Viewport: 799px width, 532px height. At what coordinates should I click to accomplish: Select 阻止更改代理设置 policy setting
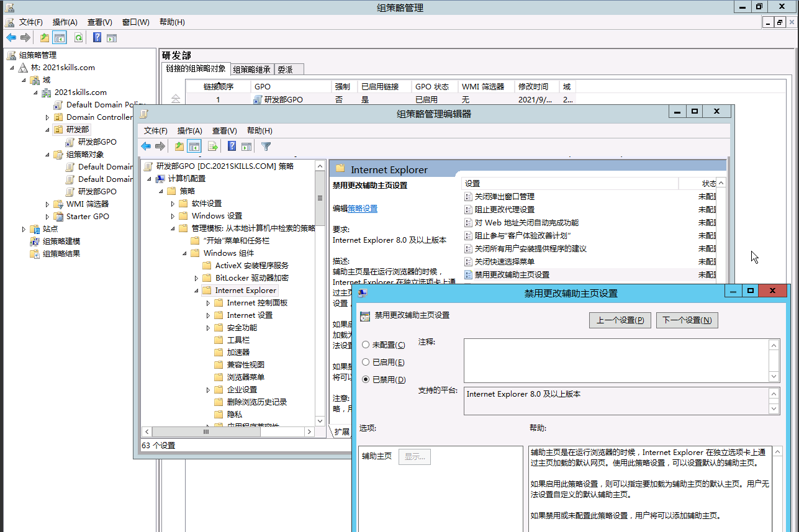pyautogui.click(x=504, y=210)
